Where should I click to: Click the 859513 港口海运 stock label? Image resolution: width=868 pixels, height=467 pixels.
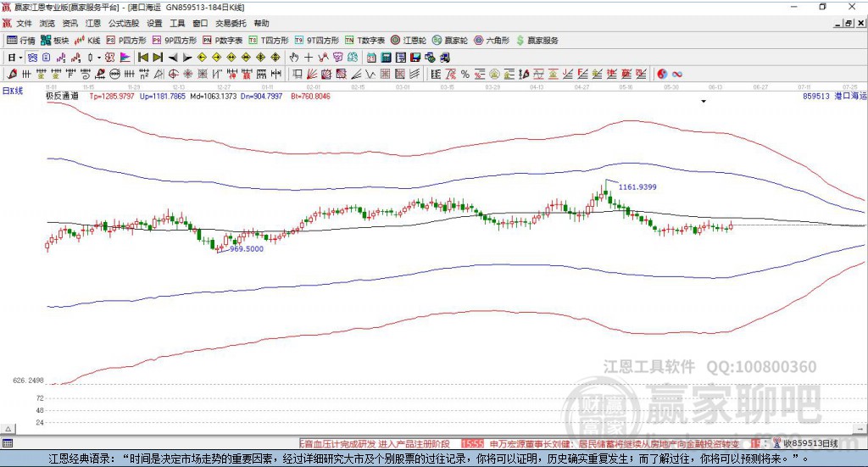point(835,97)
